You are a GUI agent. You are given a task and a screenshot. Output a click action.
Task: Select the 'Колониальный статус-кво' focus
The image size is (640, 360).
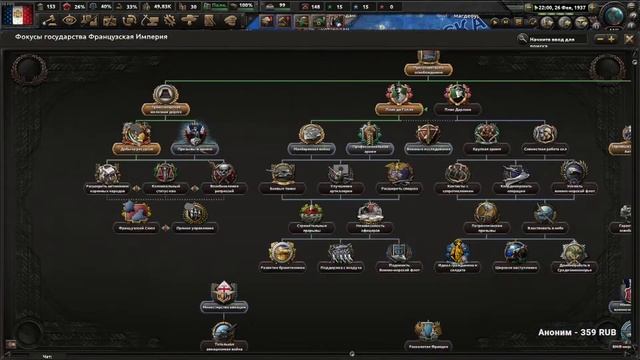point(165,178)
